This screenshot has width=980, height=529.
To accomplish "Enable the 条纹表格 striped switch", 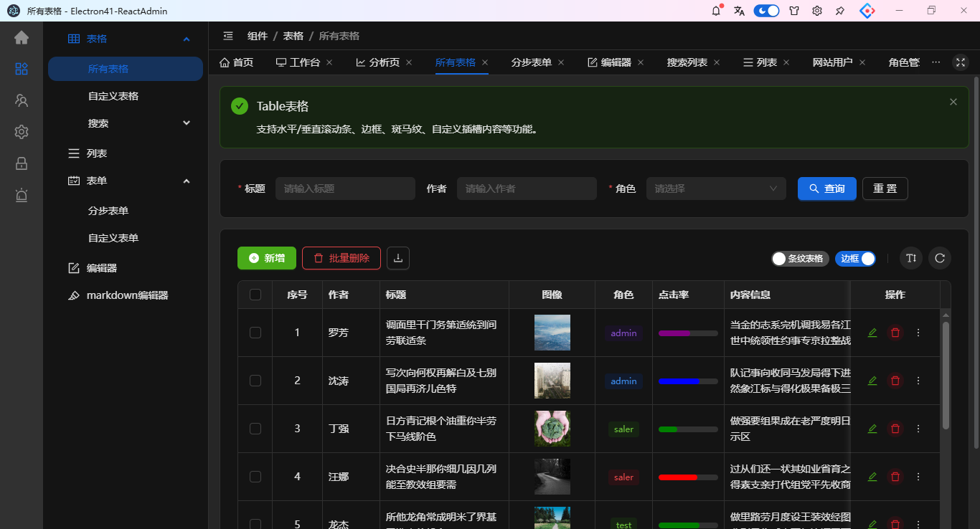I will (801, 258).
